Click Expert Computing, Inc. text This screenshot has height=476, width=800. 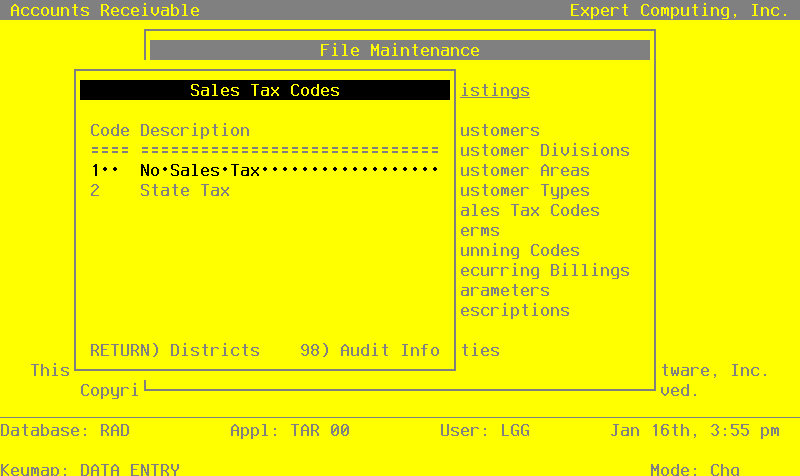tap(680, 10)
